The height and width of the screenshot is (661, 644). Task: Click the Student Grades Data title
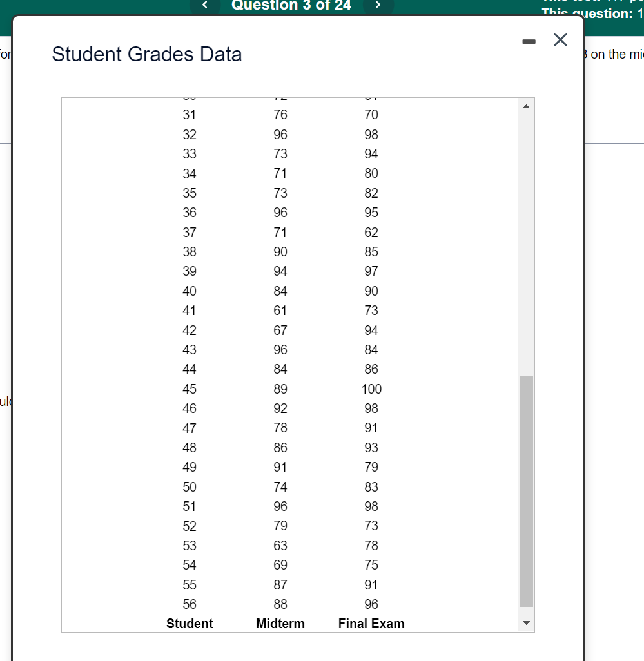click(146, 54)
